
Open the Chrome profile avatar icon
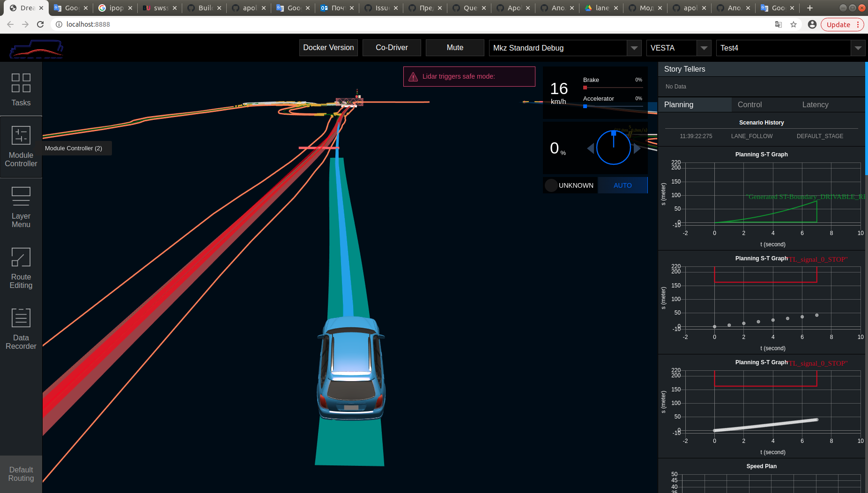[x=812, y=24]
